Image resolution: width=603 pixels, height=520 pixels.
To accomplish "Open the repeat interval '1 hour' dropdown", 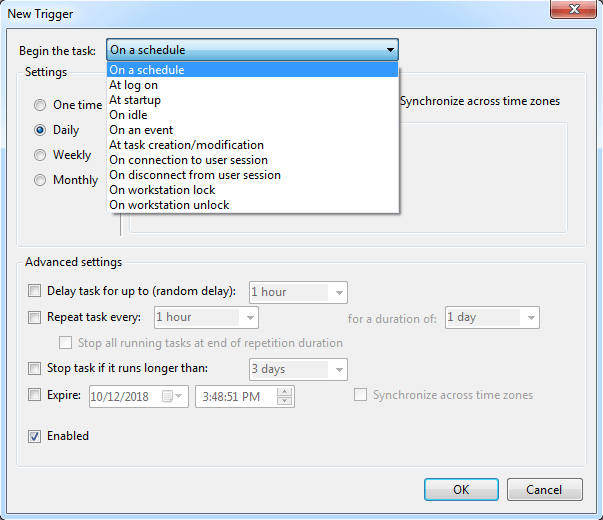I will click(206, 317).
